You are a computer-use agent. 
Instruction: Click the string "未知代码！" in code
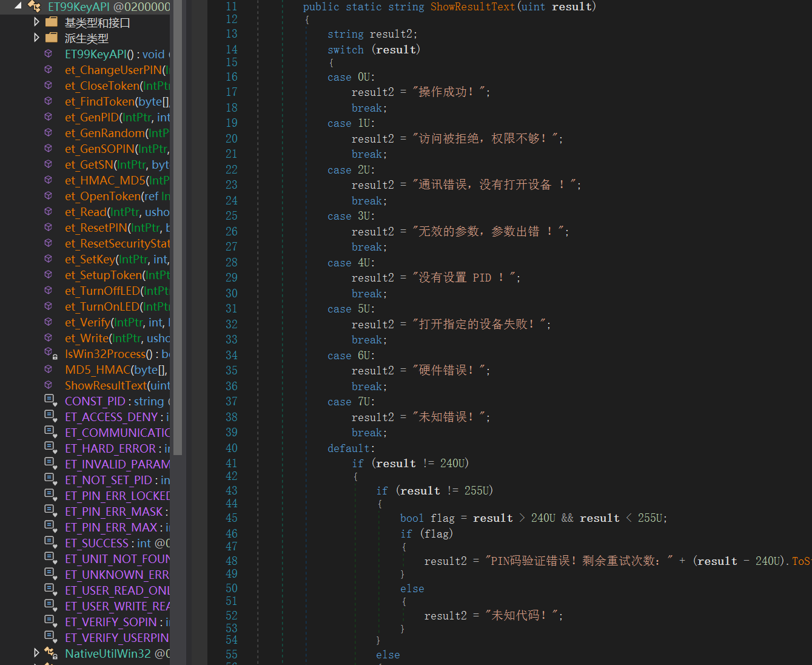tap(522, 615)
